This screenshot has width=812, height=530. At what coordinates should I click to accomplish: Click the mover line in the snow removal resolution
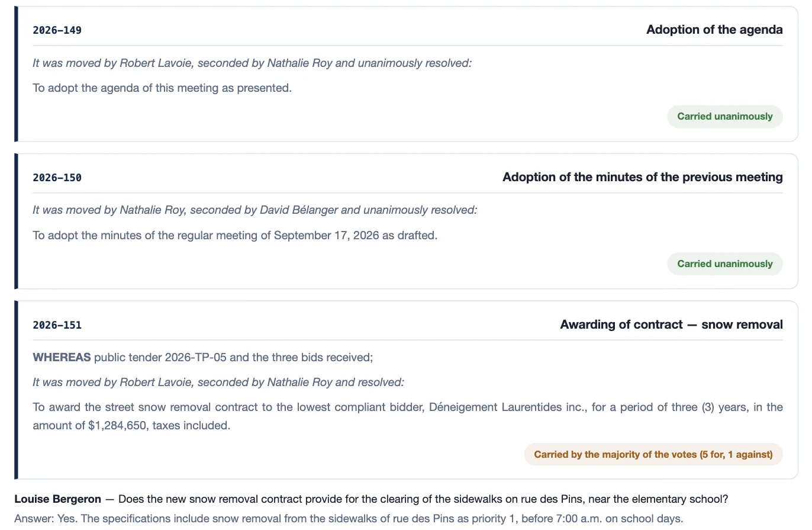click(218, 383)
